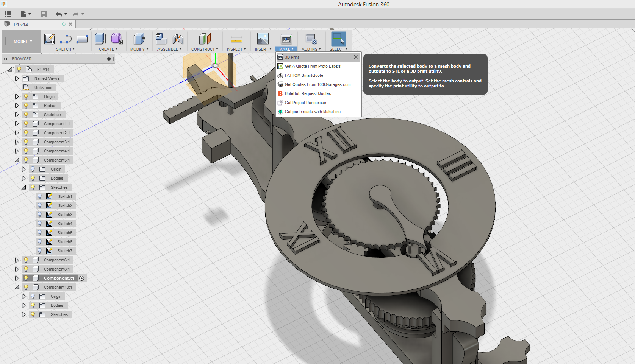Click the 3D Print make icon
This screenshot has height=364, width=635.
pyautogui.click(x=286, y=39)
